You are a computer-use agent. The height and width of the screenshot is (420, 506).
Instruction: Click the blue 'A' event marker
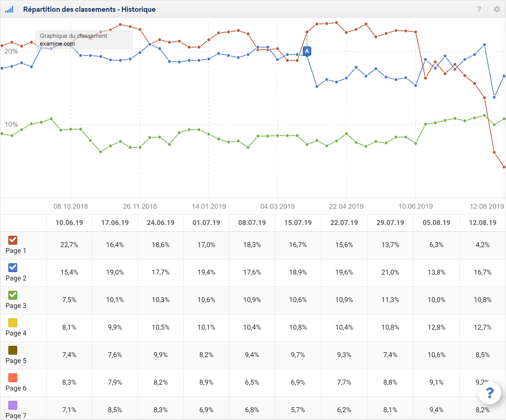coord(307,51)
